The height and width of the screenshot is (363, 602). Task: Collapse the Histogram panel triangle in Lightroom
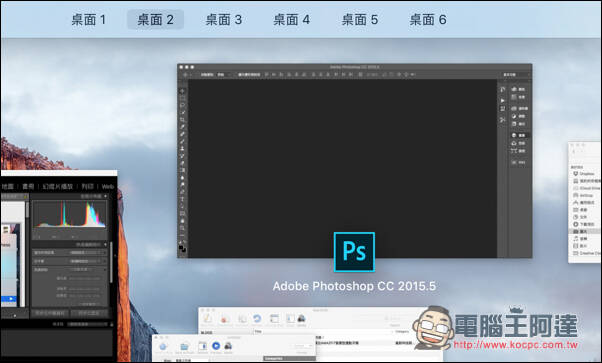tap(106, 196)
